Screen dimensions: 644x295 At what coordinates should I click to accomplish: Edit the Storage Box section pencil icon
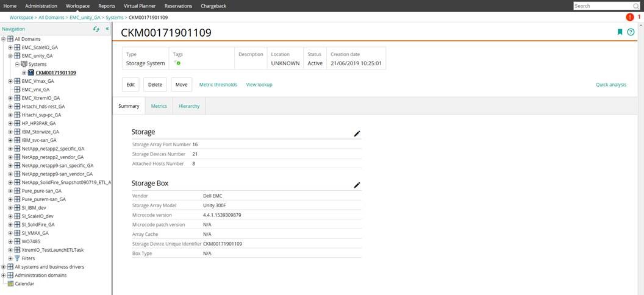point(357,185)
